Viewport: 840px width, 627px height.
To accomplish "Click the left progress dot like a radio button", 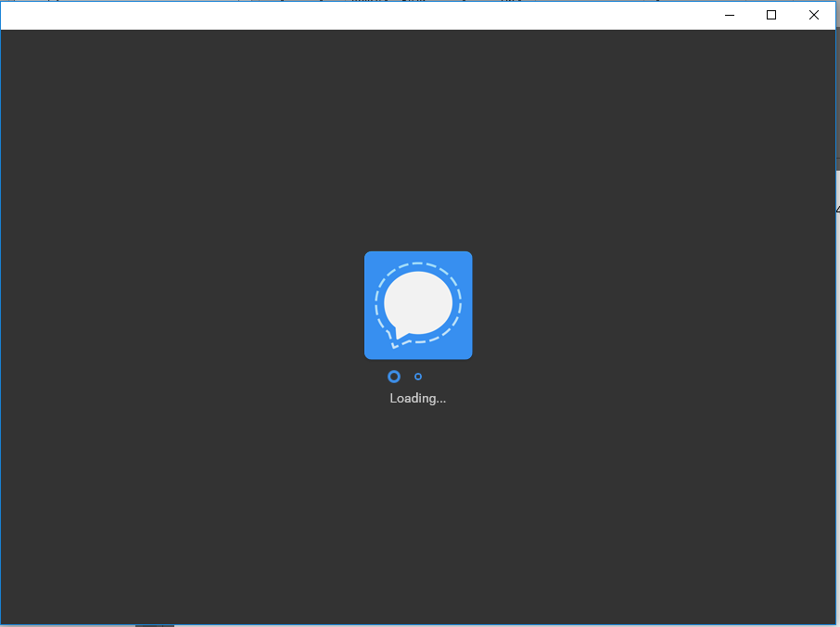I will tap(394, 377).
